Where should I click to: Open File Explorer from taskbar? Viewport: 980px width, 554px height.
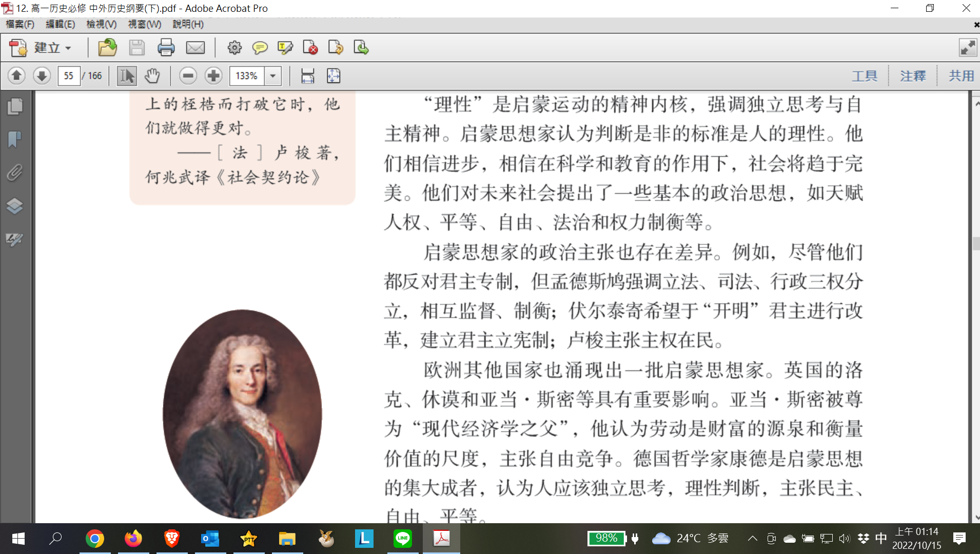point(287,539)
